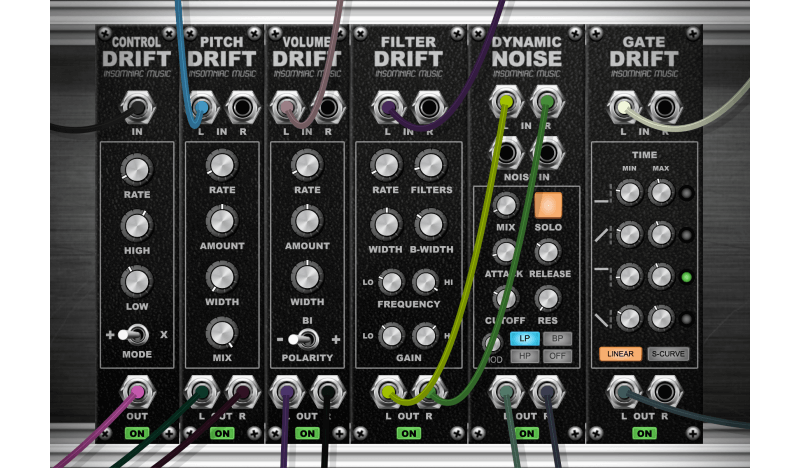The image size is (800, 468).
Task: Toggle Dynamic Noise ON button
Action: [x=527, y=433]
